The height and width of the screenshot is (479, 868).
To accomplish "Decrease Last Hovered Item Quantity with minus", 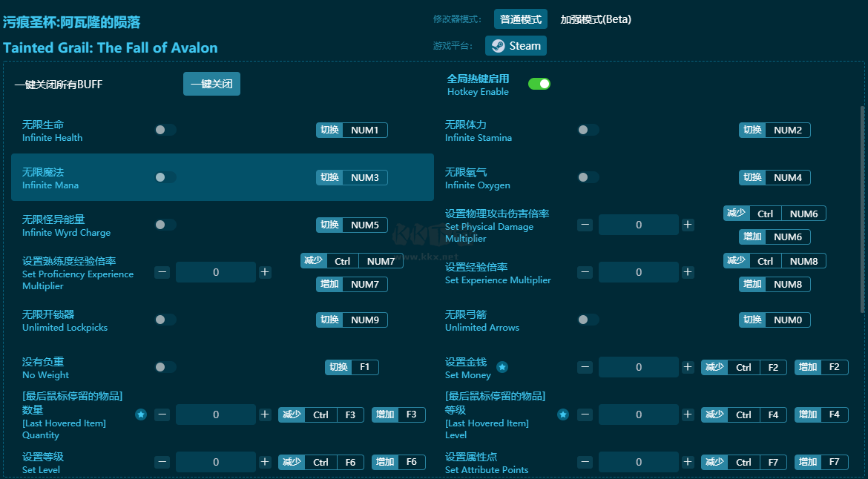I will coord(162,414).
